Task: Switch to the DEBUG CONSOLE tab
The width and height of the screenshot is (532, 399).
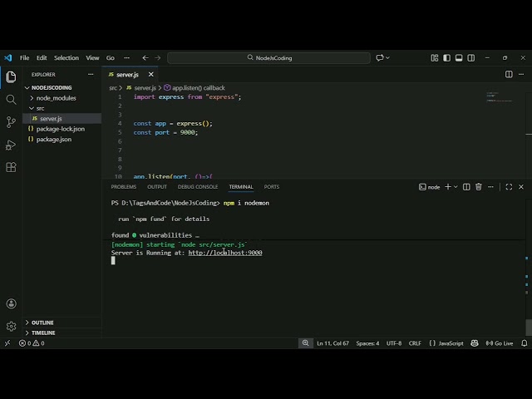Action: click(x=198, y=187)
